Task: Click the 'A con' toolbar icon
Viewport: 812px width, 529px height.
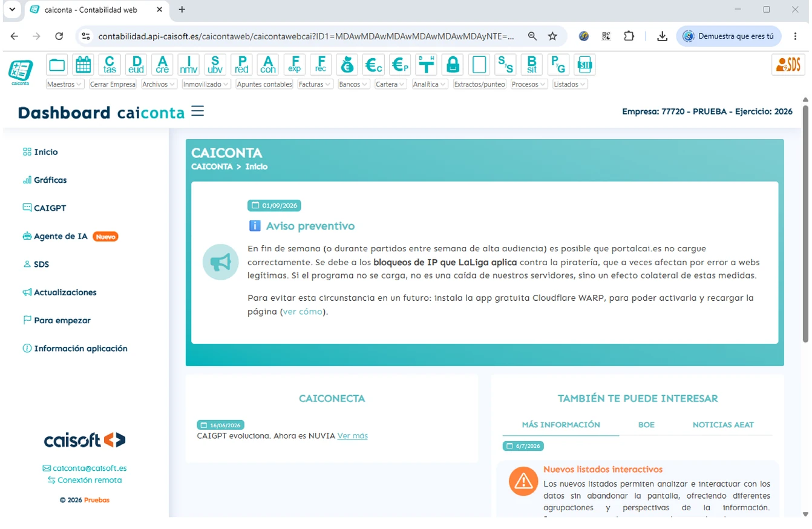Action: [268, 65]
